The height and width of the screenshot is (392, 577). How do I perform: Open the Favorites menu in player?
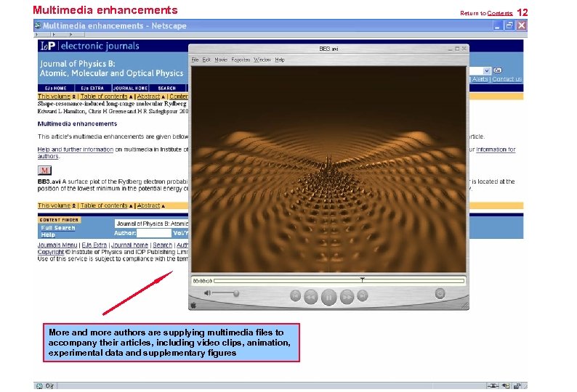pyautogui.click(x=241, y=60)
